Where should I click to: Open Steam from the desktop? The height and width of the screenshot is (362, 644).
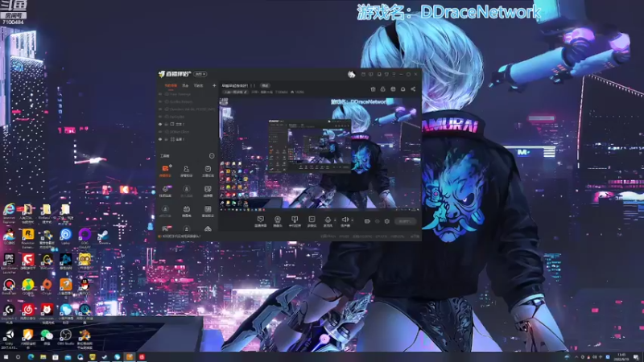104,236
